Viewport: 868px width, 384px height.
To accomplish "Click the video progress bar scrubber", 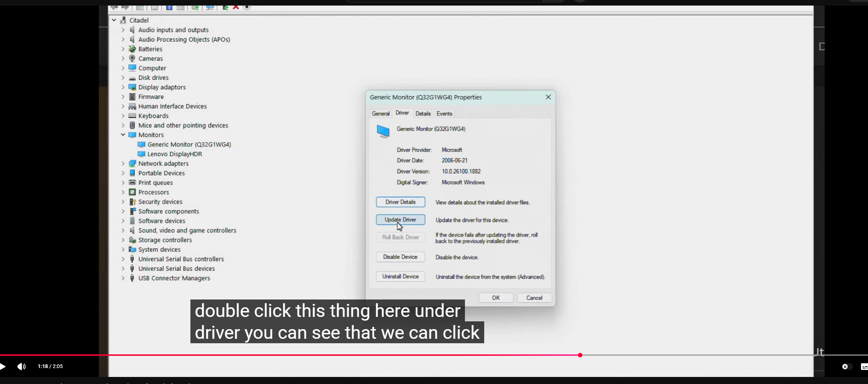I will [580, 355].
